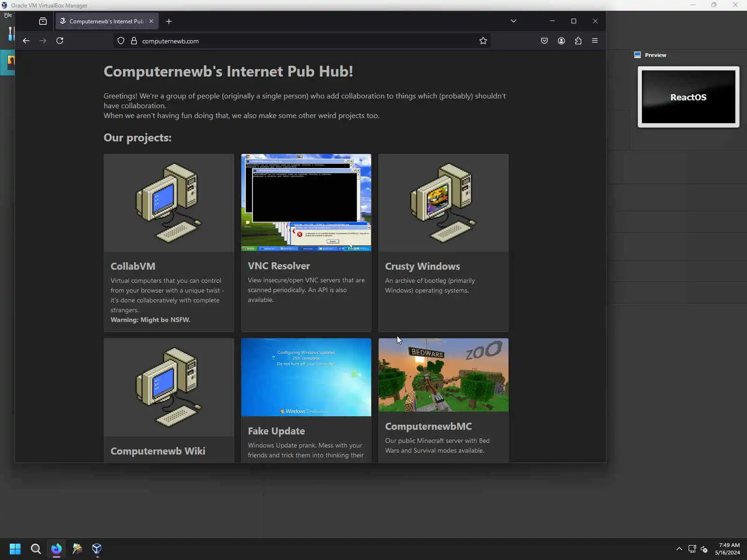Viewport: 747px width, 560px height.
Task: Open the taskbar clock showing 7:49 AM
Action: (727, 549)
